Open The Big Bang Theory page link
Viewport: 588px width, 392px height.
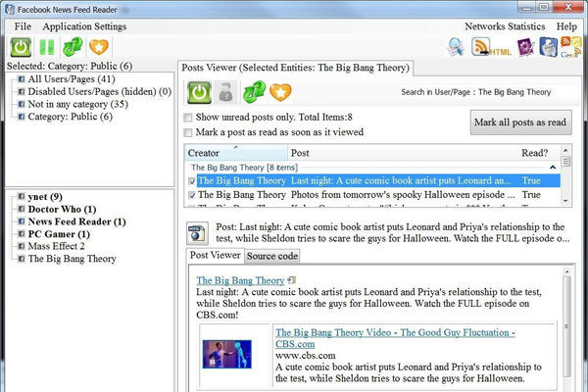tap(240, 280)
